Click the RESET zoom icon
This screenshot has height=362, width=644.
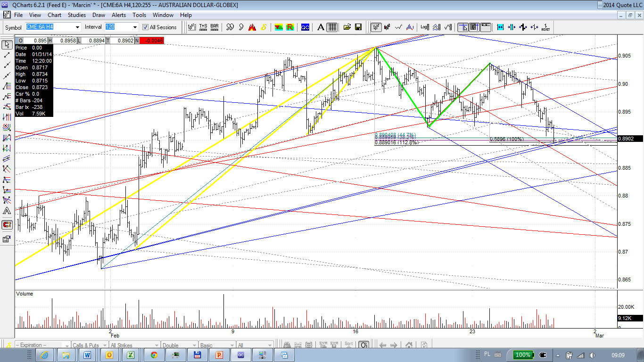(545, 27)
